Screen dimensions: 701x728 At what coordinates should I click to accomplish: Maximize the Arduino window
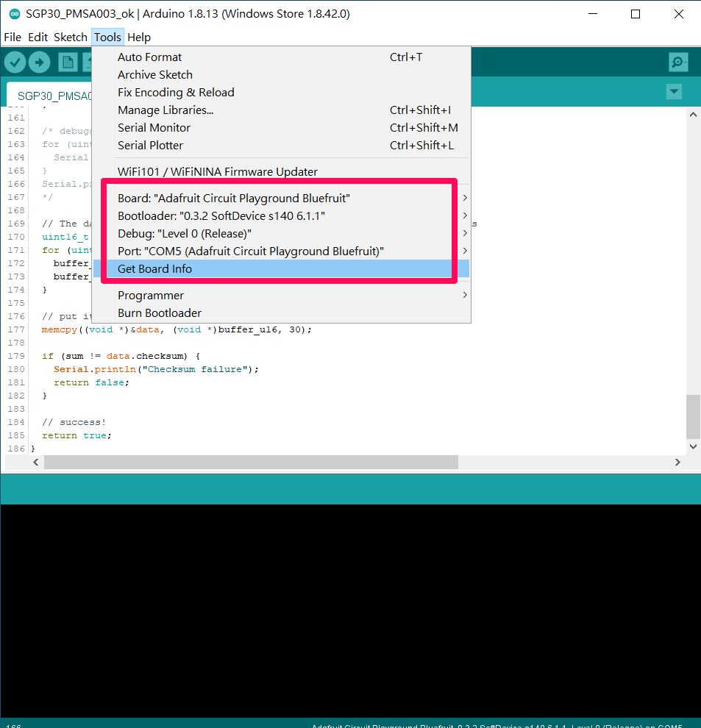click(636, 14)
